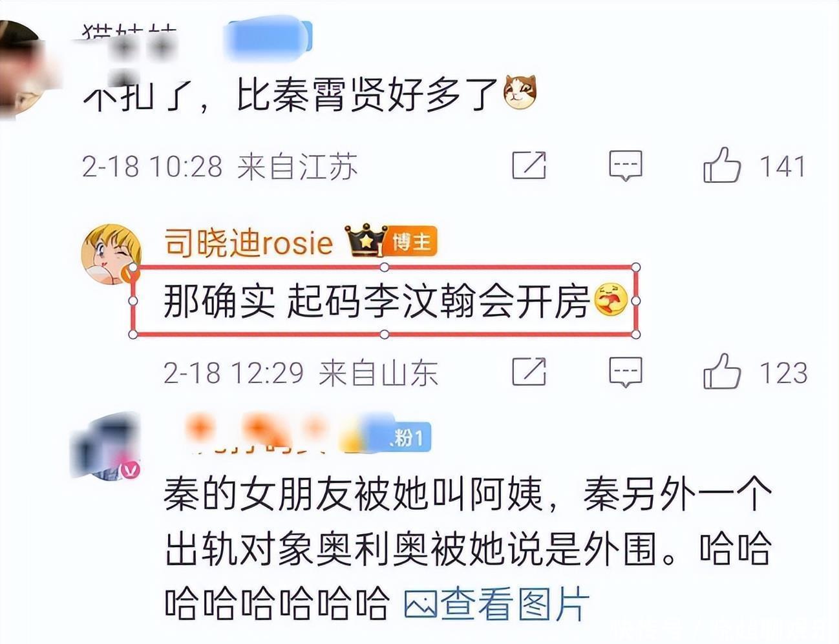Click the drooling face emoji

tap(610, 300)
